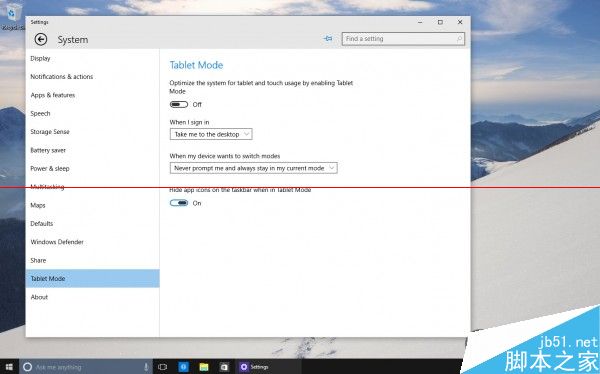Open the About section

click(39, 297)
